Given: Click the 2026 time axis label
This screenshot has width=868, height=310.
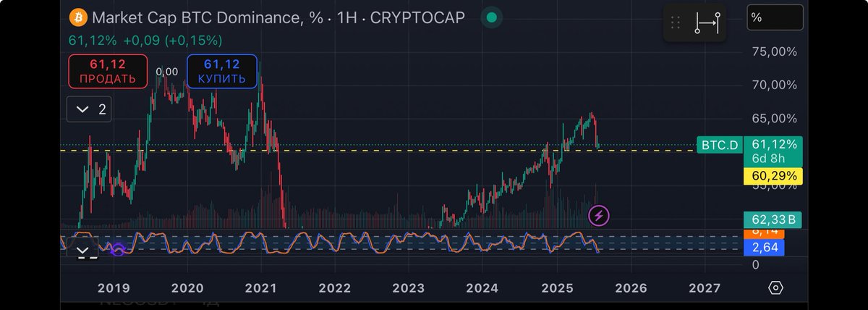Looking at the screenshot, I should pos(631,288).
